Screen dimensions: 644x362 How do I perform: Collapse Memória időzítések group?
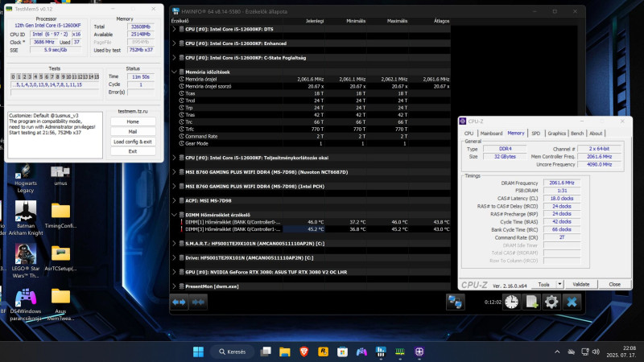tap(174, 72)
